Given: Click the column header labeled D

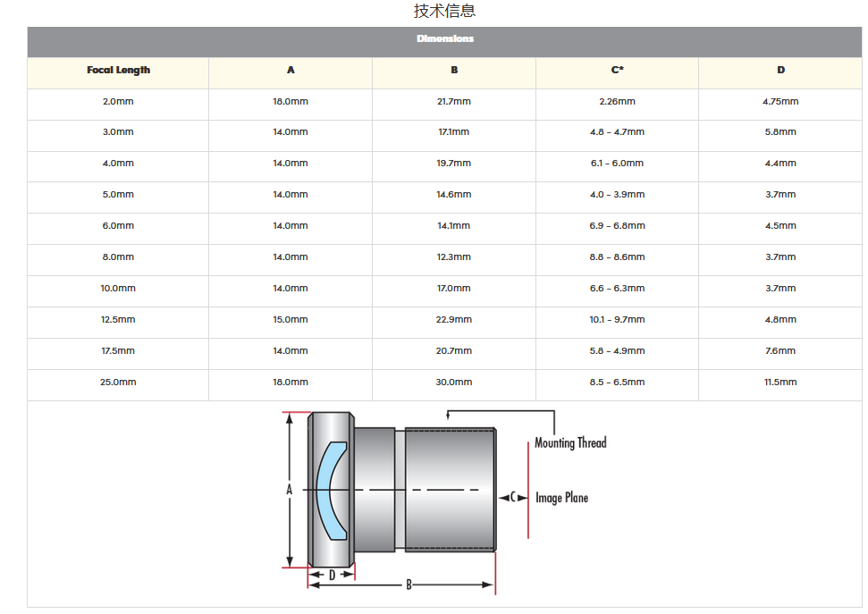Looking at the screenshot, I should [x=780, y=71].
